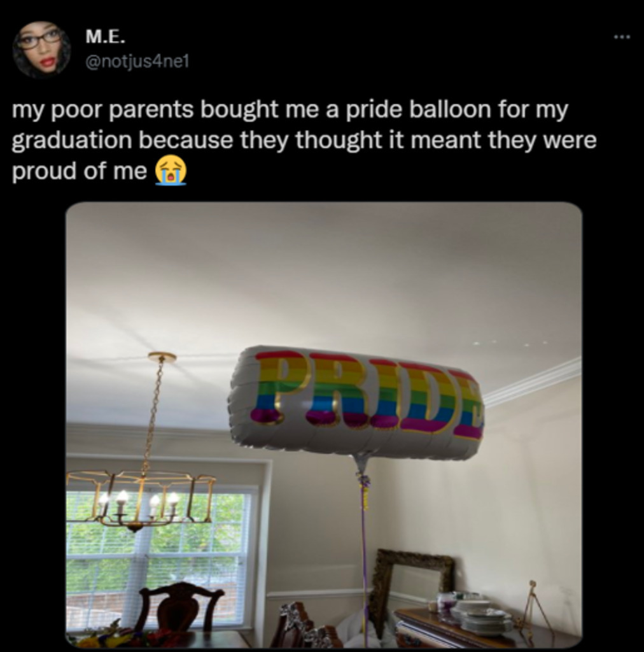The height and width of the screenshot is (652, 644).
Task: Click the word 'graduation' in the tweet
Action: click(71, 141)
